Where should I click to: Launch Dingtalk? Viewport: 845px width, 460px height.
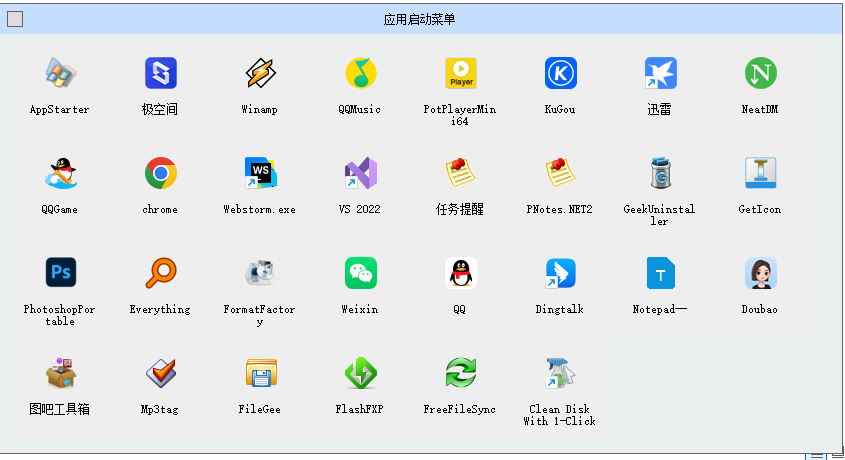560,273
